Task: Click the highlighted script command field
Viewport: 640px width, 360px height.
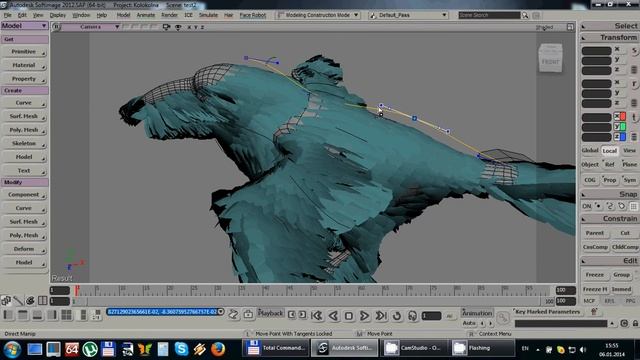Action: tap(162, 312)
